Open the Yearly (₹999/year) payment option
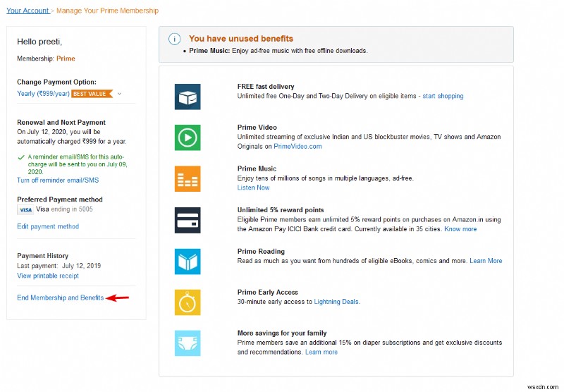 point(43,94)
